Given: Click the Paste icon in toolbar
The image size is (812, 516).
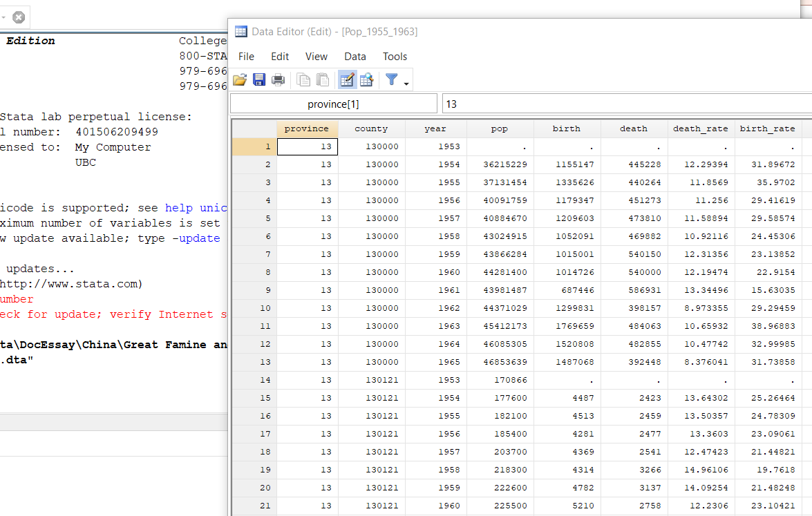Looking at the screenshot, I should (x=323, y=80).
